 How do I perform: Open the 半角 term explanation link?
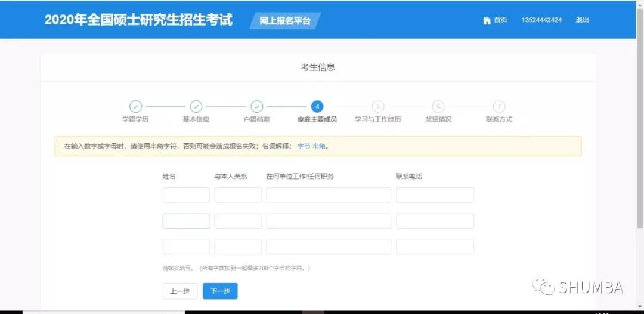[319, 146]
